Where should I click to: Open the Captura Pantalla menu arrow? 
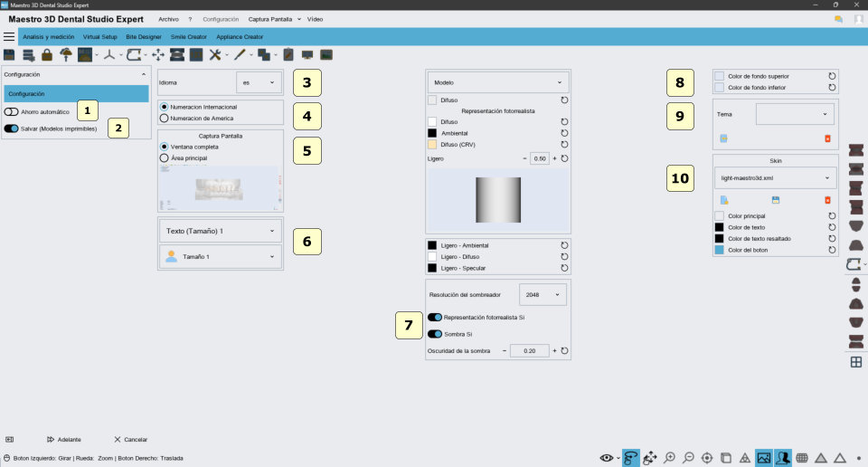(299, 19)
